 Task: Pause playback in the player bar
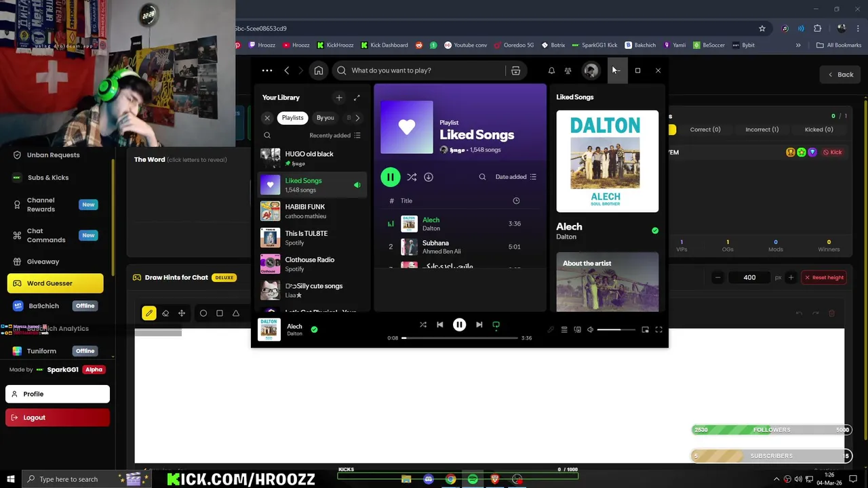(x=459, y=325)
